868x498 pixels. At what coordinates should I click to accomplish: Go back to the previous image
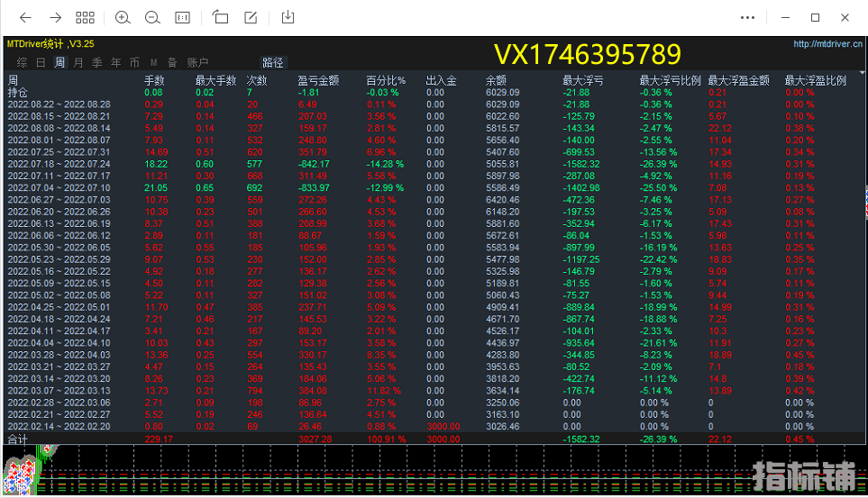(25, 17)
